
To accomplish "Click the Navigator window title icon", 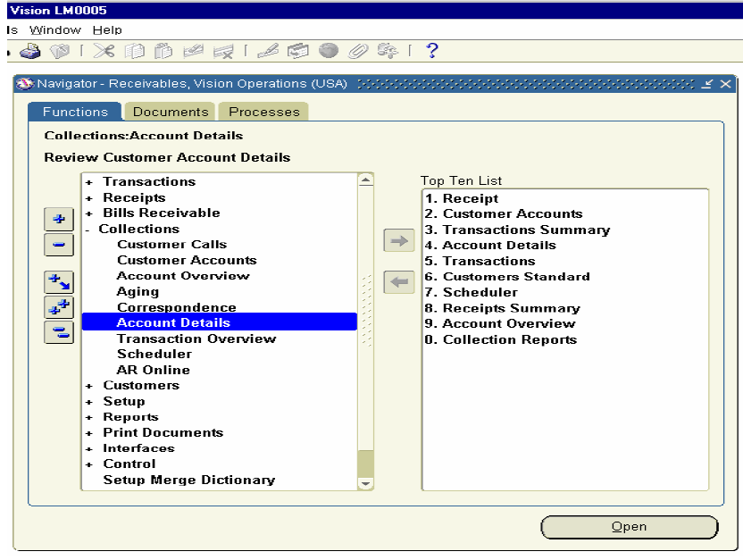I will pos(25,84).
